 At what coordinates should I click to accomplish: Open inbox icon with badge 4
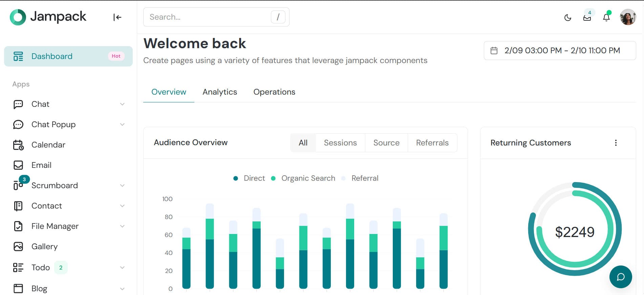click(x=587, y=17)
